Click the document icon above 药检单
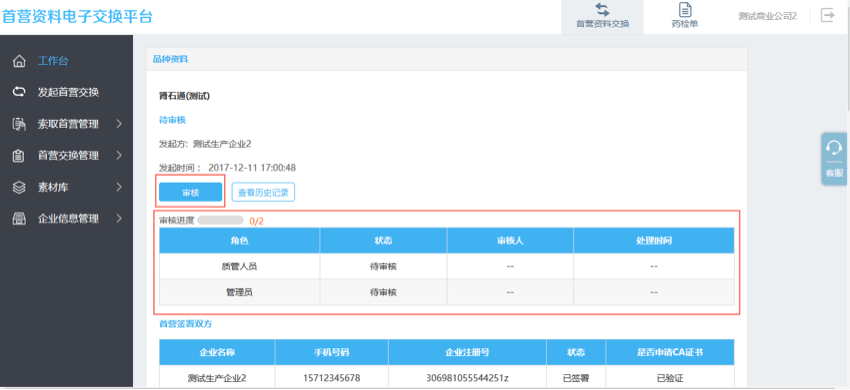The width and height of the screenshot is (850, 390). (685, 10)
